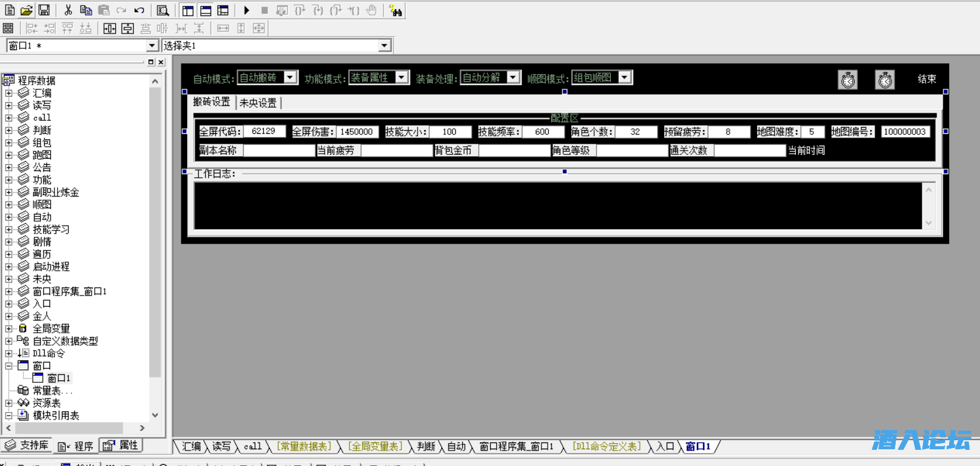
Task: Click the scissors Cut icon
Action: [68, 11]
